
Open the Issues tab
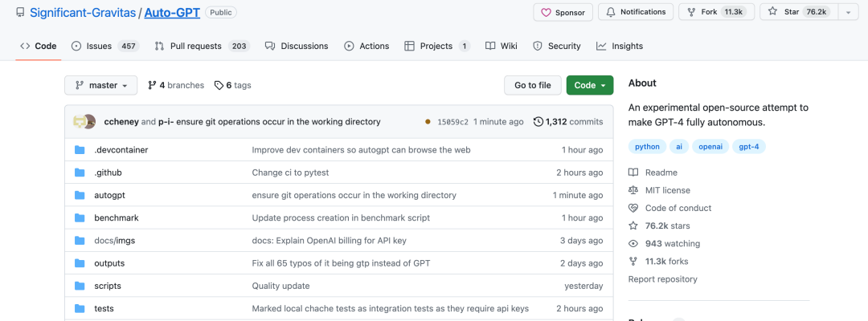pyautogui.click(x=105, y=46)
